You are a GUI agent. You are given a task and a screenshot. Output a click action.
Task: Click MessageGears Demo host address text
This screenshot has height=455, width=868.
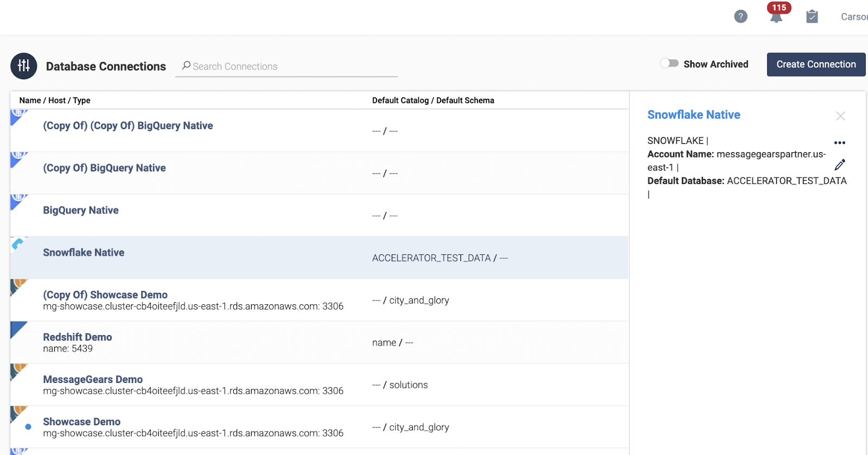[x=193, y=391]
